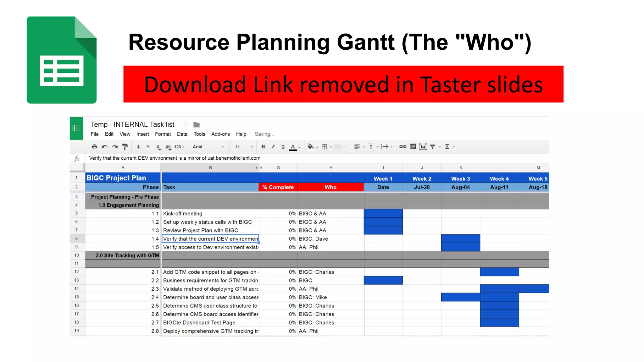The image size is (644, 362).
Task: Expand the filter views dropdown arrow
Action: click(x=440, y=147)
